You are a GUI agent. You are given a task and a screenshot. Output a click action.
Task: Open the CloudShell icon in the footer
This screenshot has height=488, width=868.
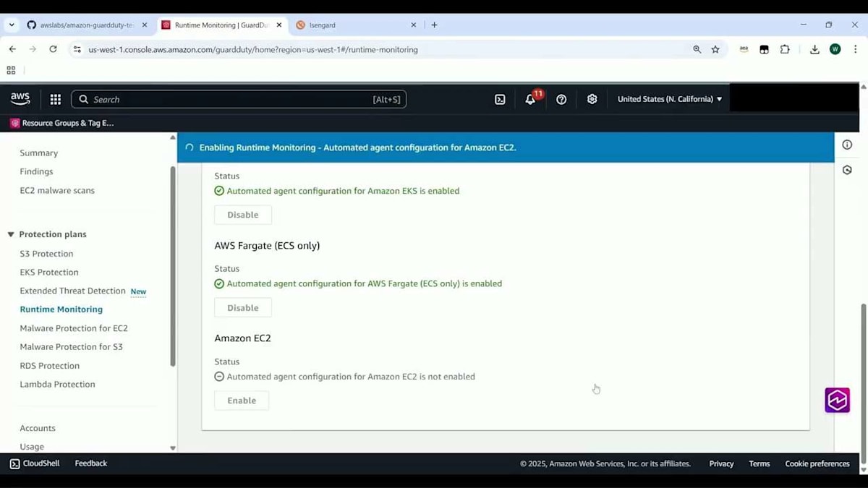[x=14, y=463]
